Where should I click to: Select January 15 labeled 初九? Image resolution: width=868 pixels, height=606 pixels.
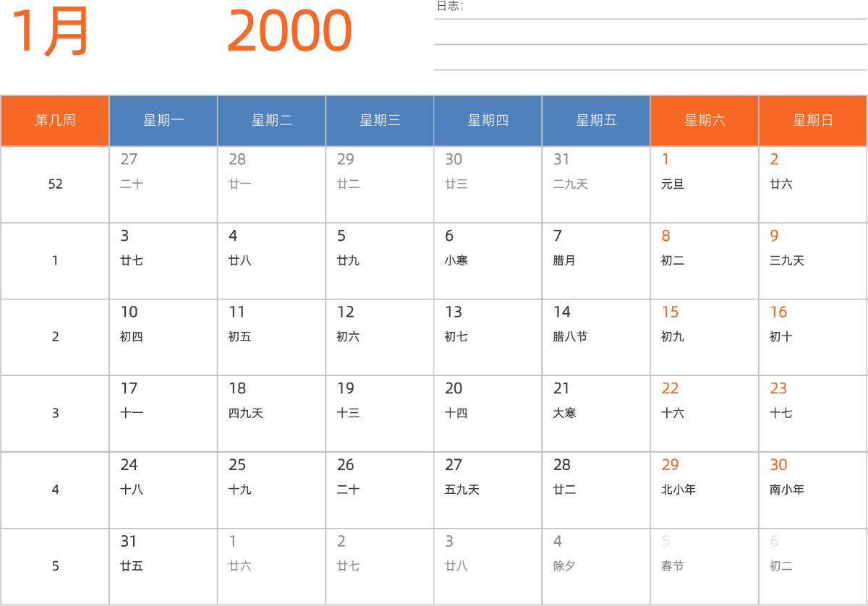click(705, 337)
